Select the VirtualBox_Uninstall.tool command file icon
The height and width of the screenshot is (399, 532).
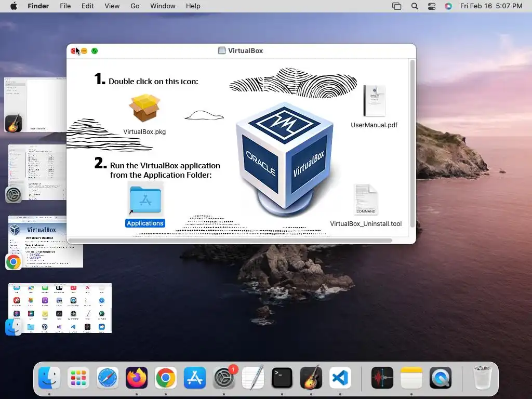(366, 199)
